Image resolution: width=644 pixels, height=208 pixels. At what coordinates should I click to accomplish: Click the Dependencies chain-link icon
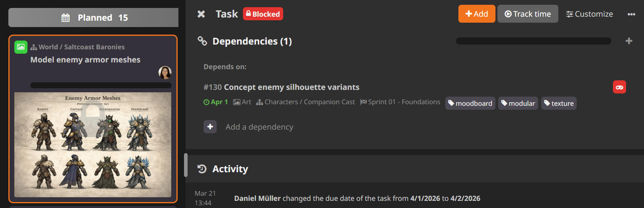point(202,41)
